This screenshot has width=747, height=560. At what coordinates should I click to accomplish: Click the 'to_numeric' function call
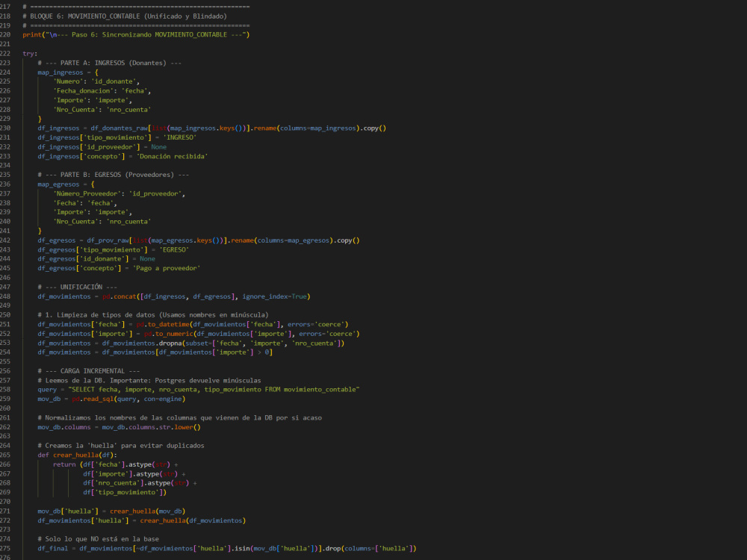174,334
